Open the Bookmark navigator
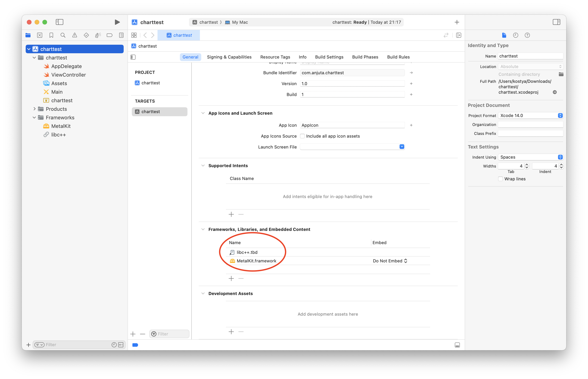This screenshot has height=379, width=588. pos(51,35)
